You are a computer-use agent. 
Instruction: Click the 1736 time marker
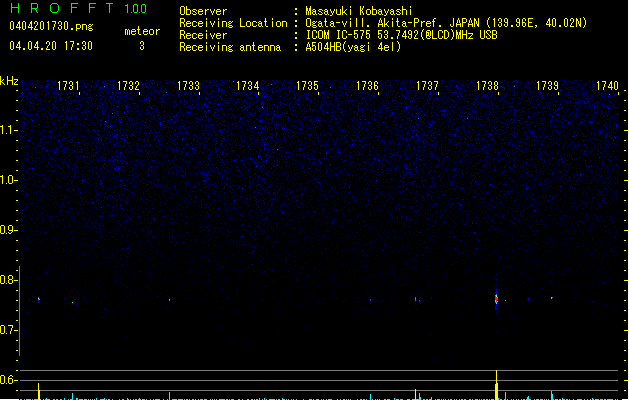click(367, 85)
